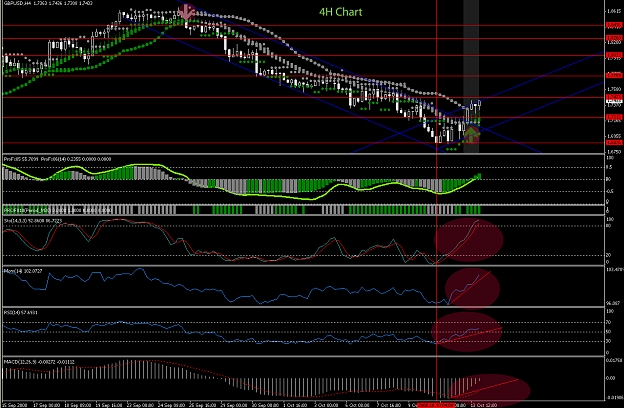Click the white current-price tag on price axis
The height and width of the screenshot is (408, 625).
[x=614, y=101]
